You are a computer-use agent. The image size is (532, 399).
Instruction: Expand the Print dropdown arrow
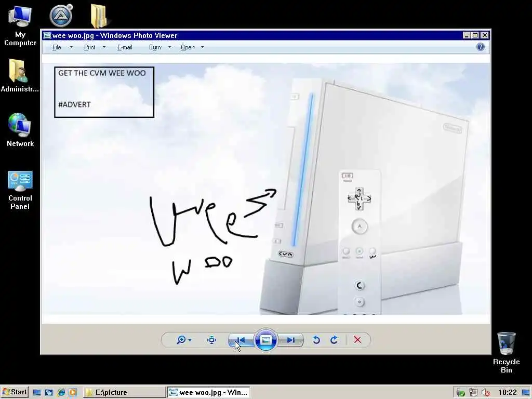pyautogui.click(x=104, y=47)
